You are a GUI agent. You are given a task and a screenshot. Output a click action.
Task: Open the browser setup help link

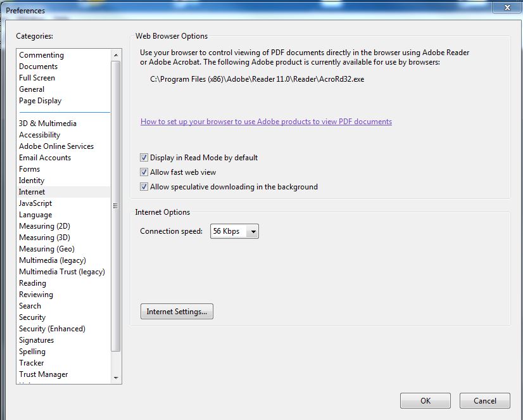[266, 122]
